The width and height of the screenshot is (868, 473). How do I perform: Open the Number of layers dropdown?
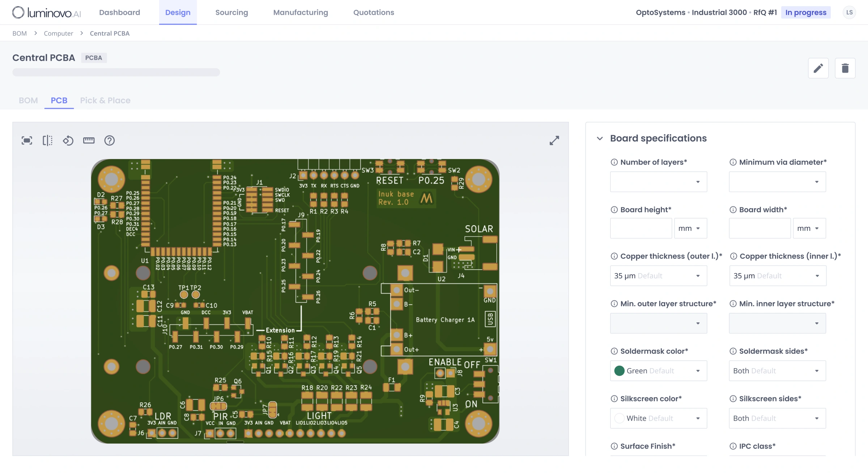(x=658, y=182)
